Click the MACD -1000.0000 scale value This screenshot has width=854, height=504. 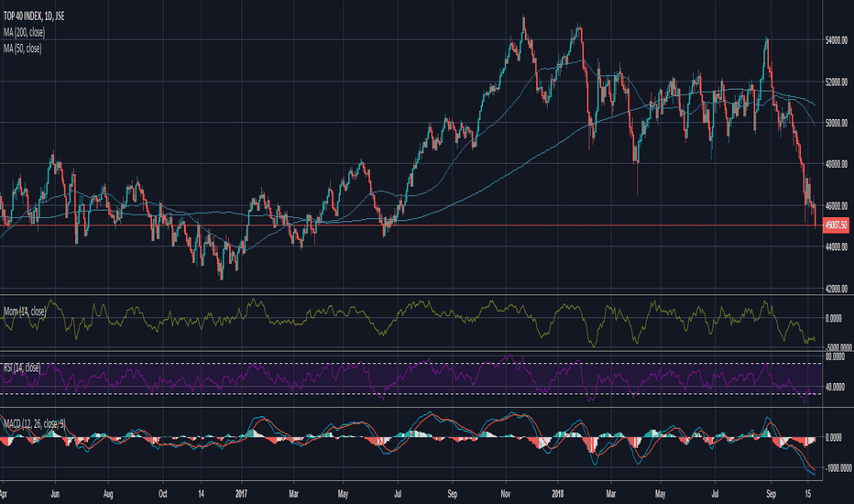tap(838, 468)
